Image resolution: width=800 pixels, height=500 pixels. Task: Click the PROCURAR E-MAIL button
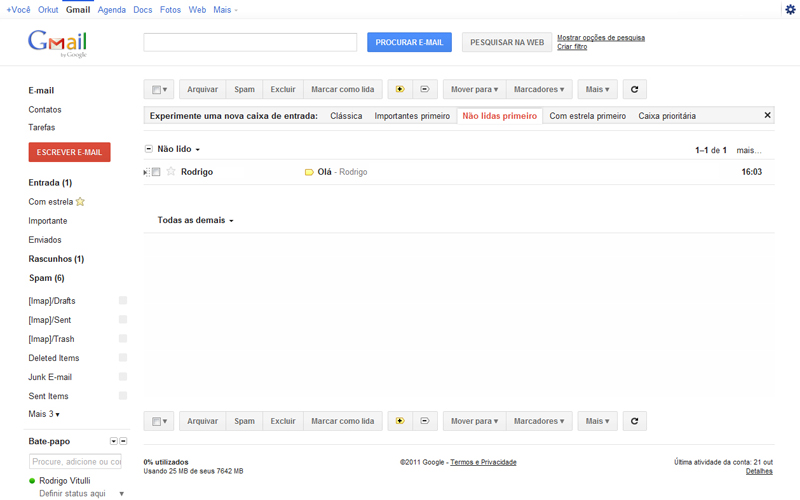click(x=409, y=42)
